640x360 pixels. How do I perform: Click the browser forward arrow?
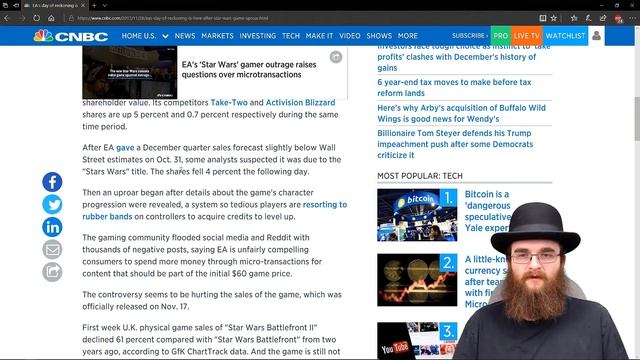(22, 18)
